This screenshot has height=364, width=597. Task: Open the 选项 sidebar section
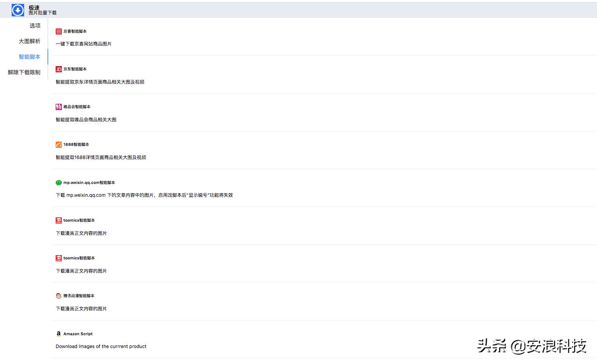(35, 26)
